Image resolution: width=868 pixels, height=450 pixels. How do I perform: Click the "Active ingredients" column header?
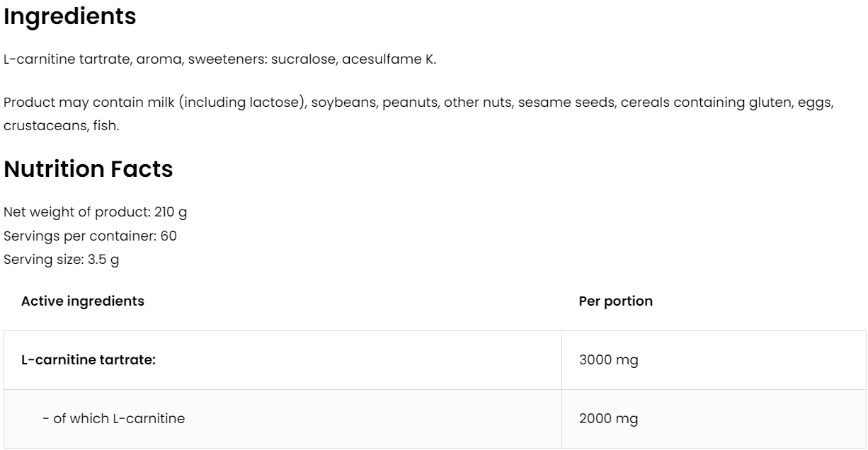82,301
